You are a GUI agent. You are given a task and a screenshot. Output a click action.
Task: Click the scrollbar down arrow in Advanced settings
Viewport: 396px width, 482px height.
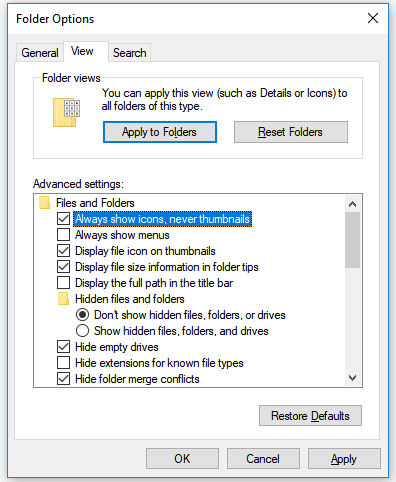(352, 378)
